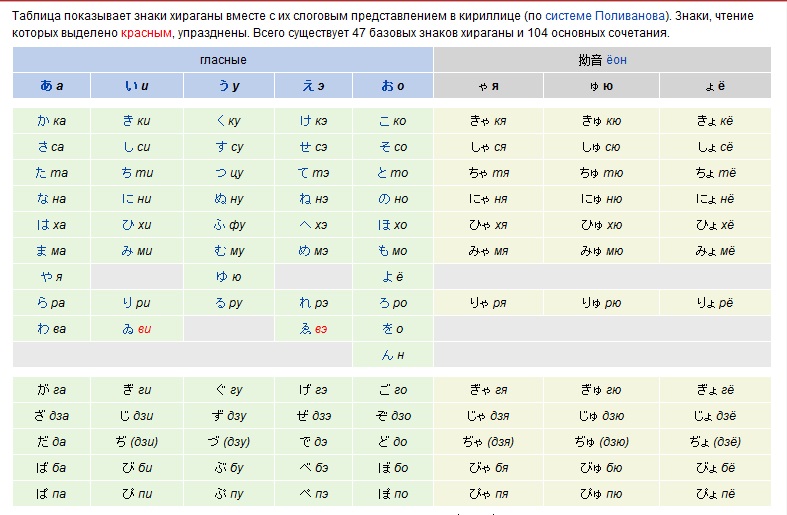This screenshot has width=787, height=515.
Task: Click the «が га» voiced syllable cell
Action: 52,390
